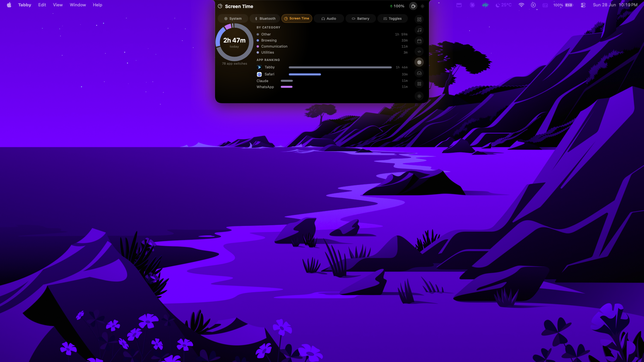Open the inbox tray sidebar section

click(419, 73)
